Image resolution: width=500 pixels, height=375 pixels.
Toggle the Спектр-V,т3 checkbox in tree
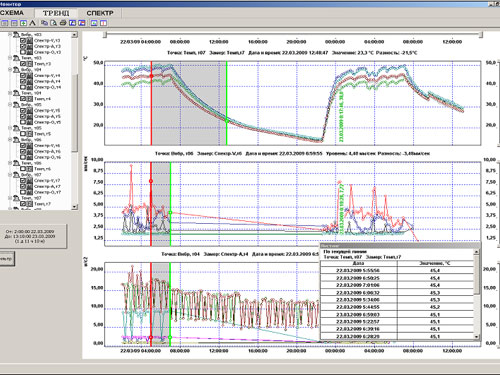pyautogui.click(x=23, y=41)
